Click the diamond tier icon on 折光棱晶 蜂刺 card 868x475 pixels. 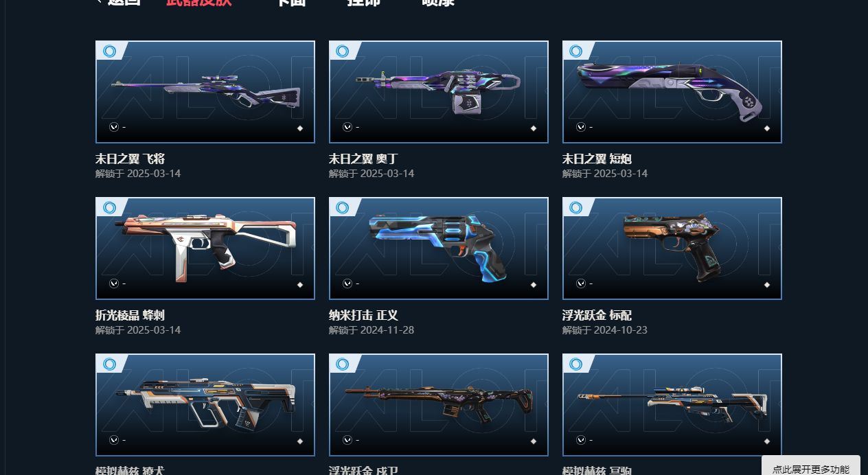click(x=300, y=285)
